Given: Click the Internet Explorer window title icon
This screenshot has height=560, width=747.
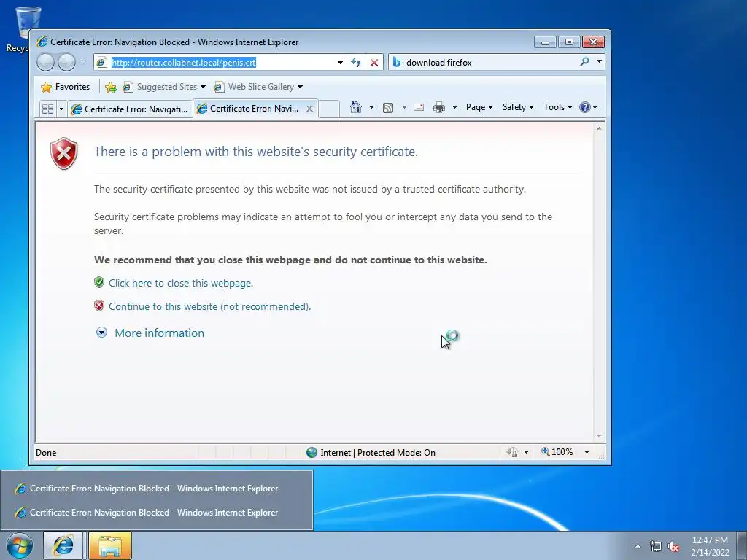Looking at the screenshot, I should pos(42,42).
